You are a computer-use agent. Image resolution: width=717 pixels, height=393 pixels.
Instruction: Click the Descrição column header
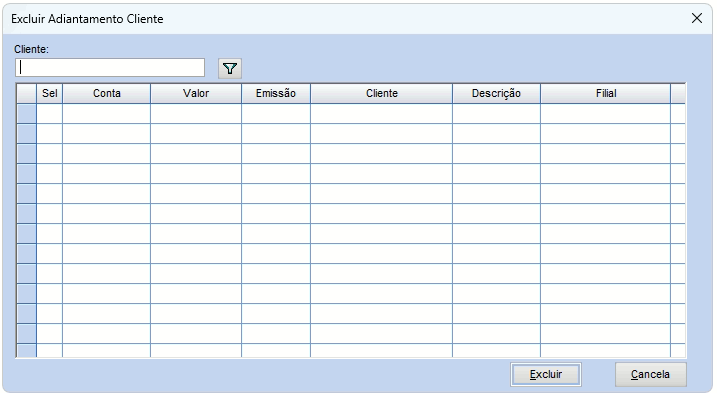496,93
